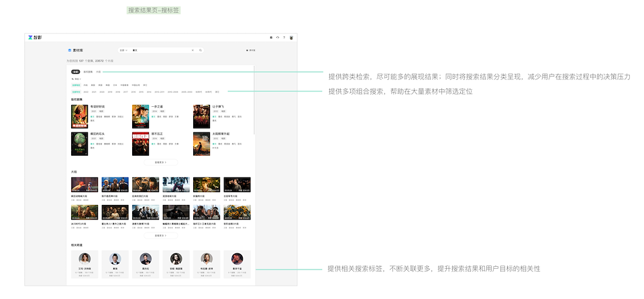644x299 pixels.
Task: Filter the year by 90年代
Action: click(x=199, y=91)
